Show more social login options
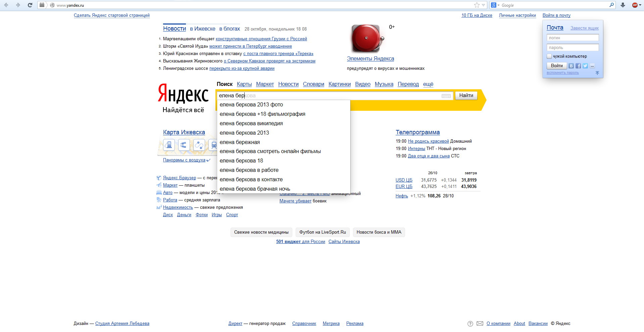Screen dimensions: 644x332 (x=592, y=66)
